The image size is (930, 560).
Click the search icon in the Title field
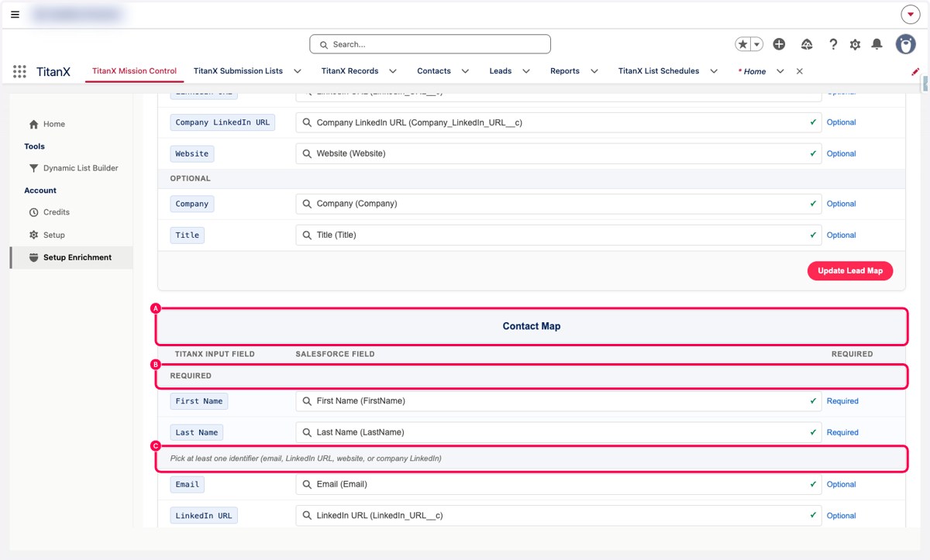click(307, 235)
